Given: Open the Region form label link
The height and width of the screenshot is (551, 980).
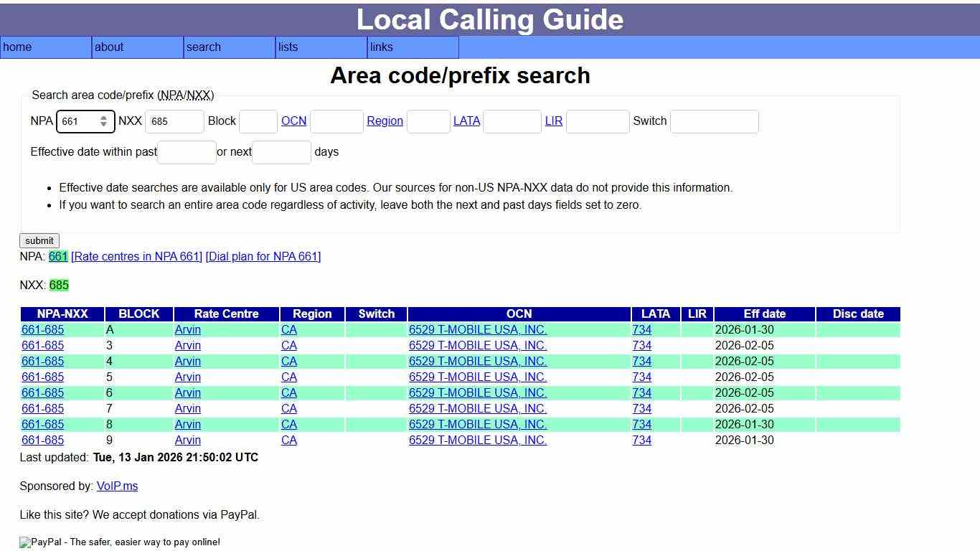Looking at the screenshot, I should click(385, 121).
